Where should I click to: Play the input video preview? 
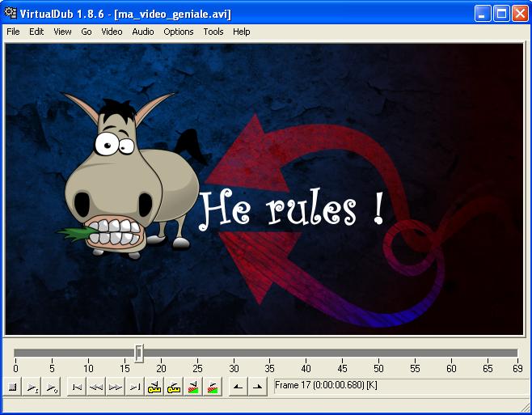[x=32, y=387]
